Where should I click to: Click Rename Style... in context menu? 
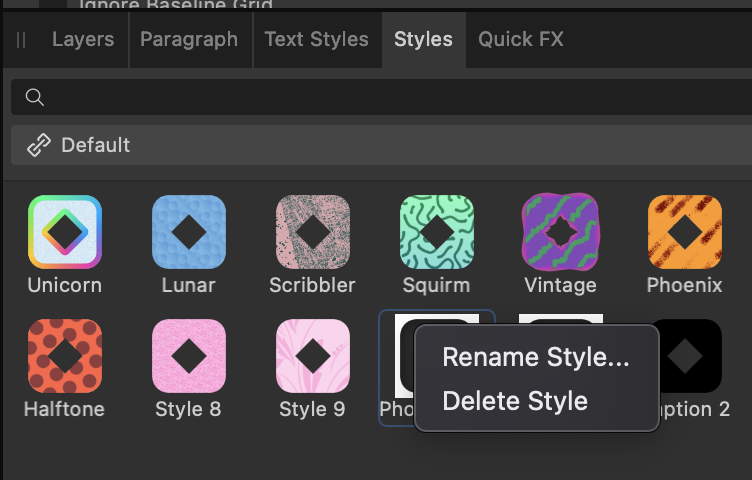click(x=536, y=357)
